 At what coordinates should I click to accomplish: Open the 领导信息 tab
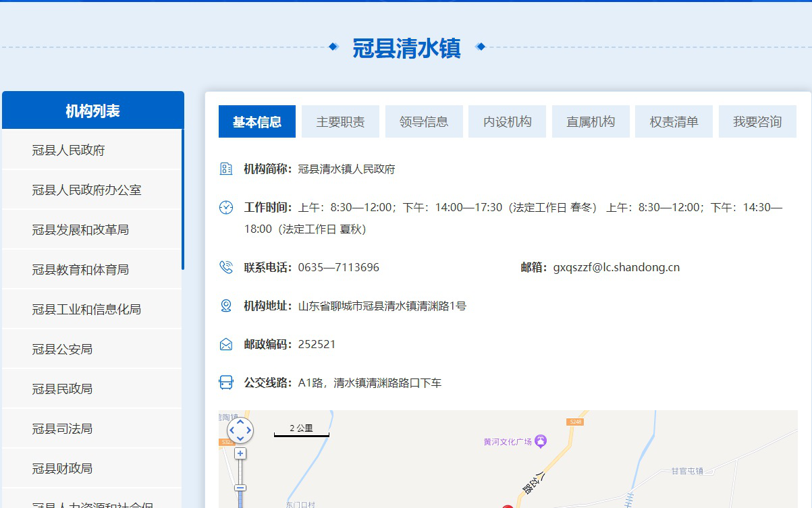(x=424, y=122)
